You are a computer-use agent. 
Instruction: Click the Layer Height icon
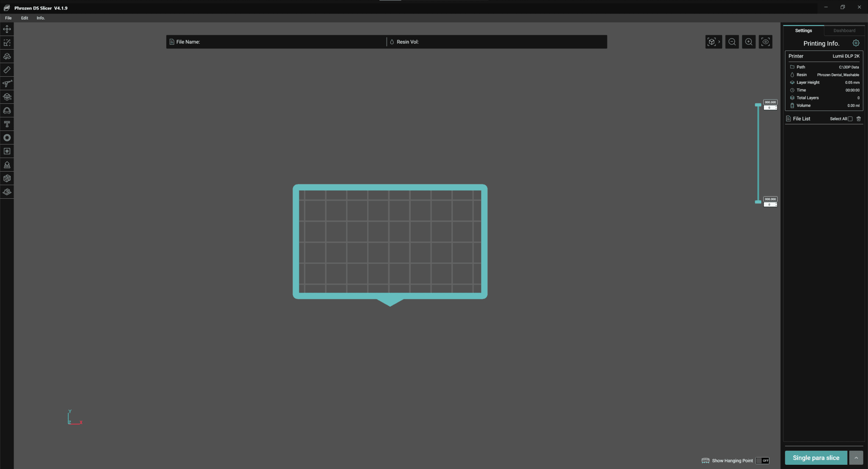(x=792, y=83)
